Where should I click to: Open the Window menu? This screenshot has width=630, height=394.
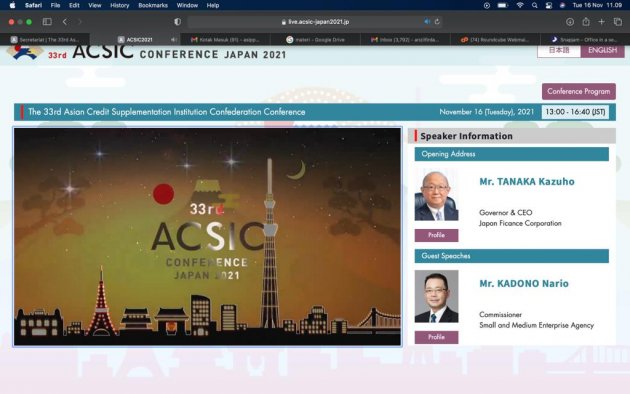[x=187, y=5]
